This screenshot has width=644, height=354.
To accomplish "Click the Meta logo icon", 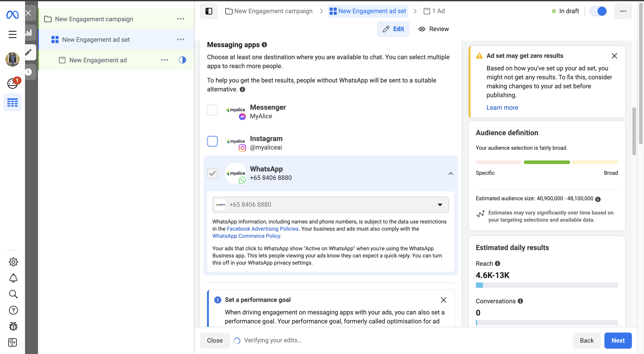I will [12, 15].
